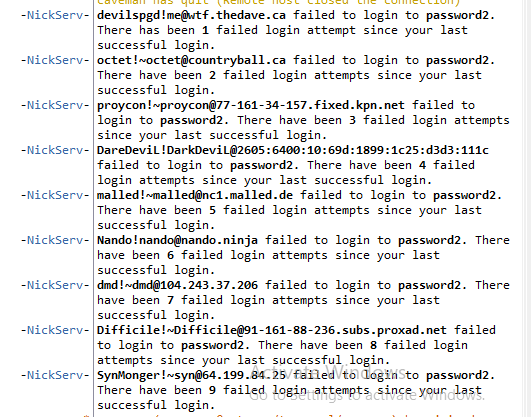Click NickServ nick beside the Nando notice
The height and width of the screenshot is (417, 531).
pos(55,241)
